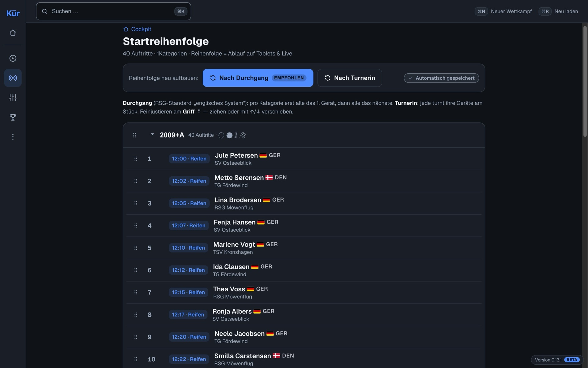Select the name Mette Sørensen
The width and height of the screenshot is (588, 368).
pyautogui.click(x=239, y=178)
